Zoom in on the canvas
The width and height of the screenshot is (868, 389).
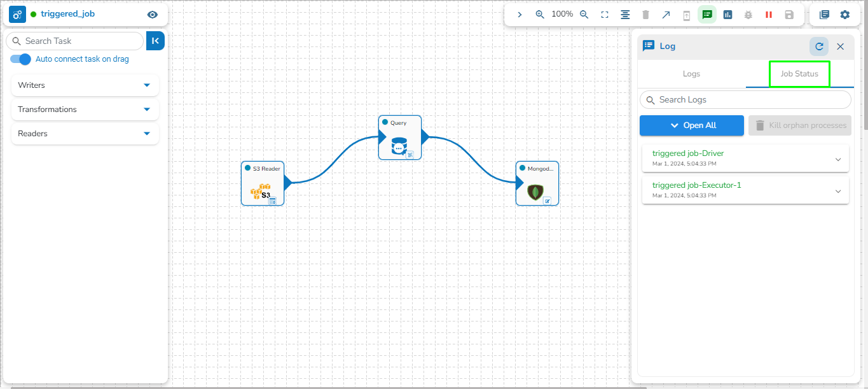[540, 14]
